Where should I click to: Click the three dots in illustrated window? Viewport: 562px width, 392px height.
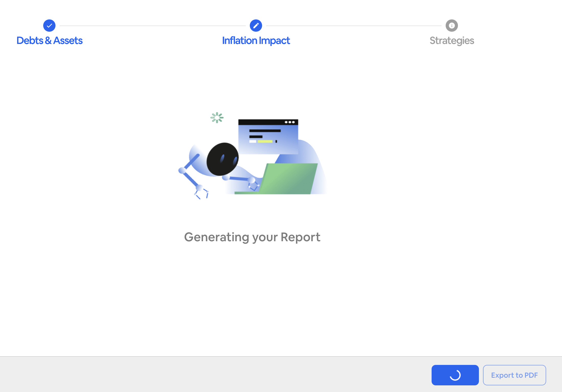(x=289, y=122)
